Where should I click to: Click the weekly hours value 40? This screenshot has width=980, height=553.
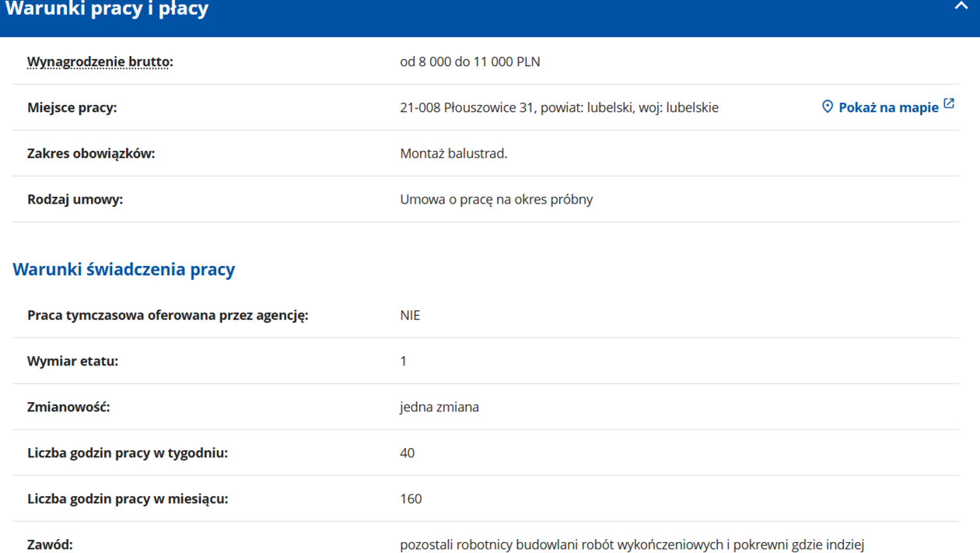click(407, 453)
